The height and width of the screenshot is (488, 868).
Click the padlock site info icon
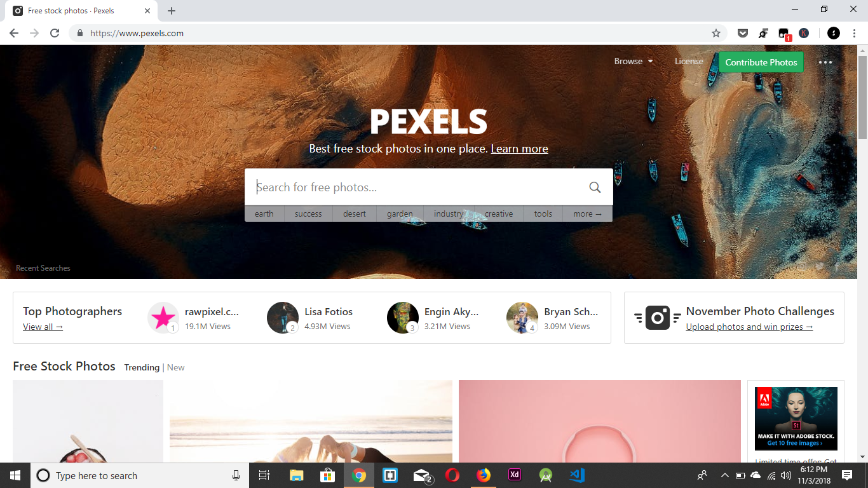pos(80,33)
